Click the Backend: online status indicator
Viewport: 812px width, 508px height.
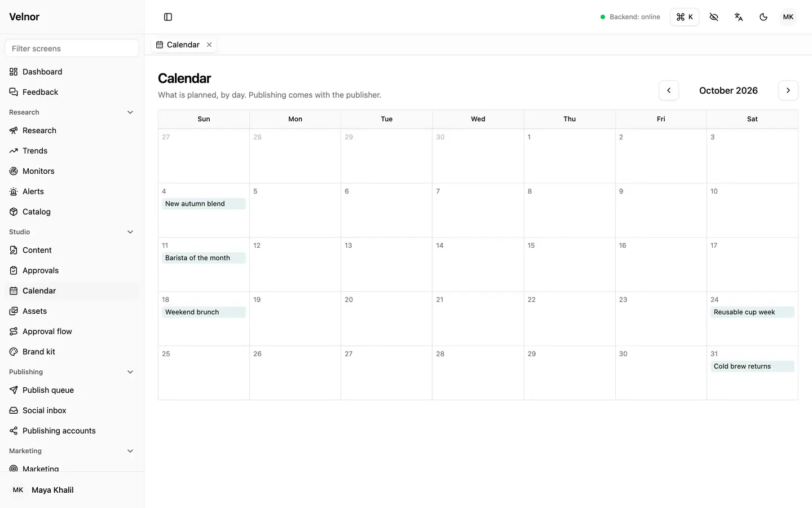pos(630,17)
